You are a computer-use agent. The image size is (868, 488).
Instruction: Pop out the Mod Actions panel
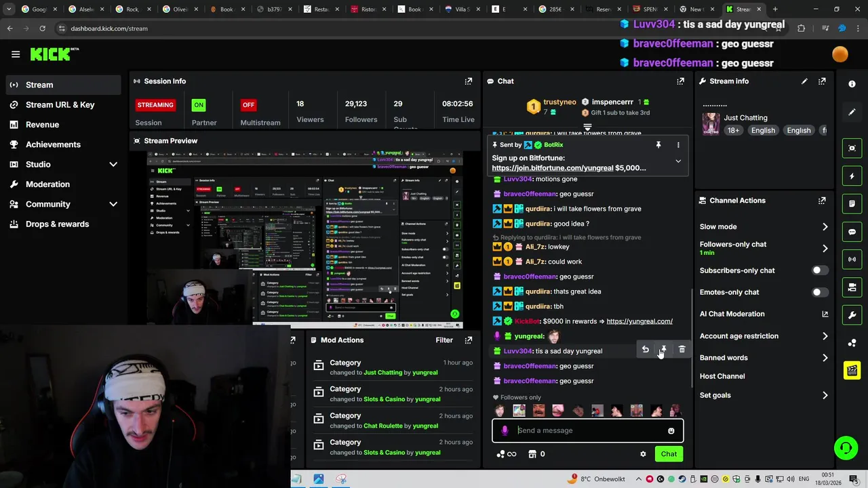(468, 340)
